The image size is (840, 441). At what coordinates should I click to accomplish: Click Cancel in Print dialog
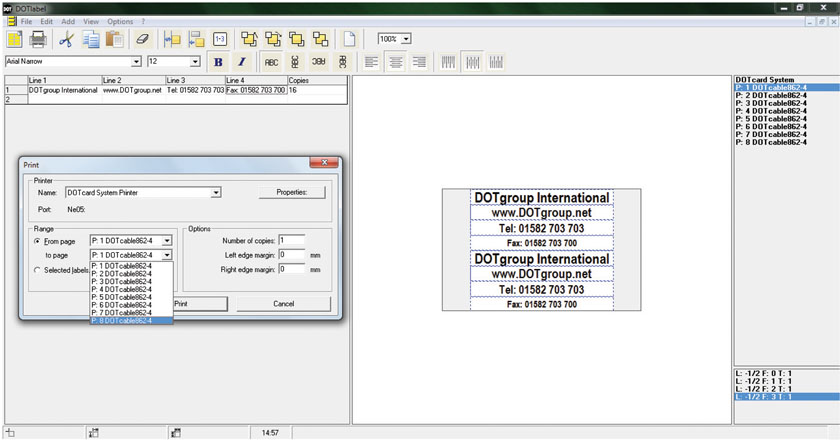pos(283,303)
